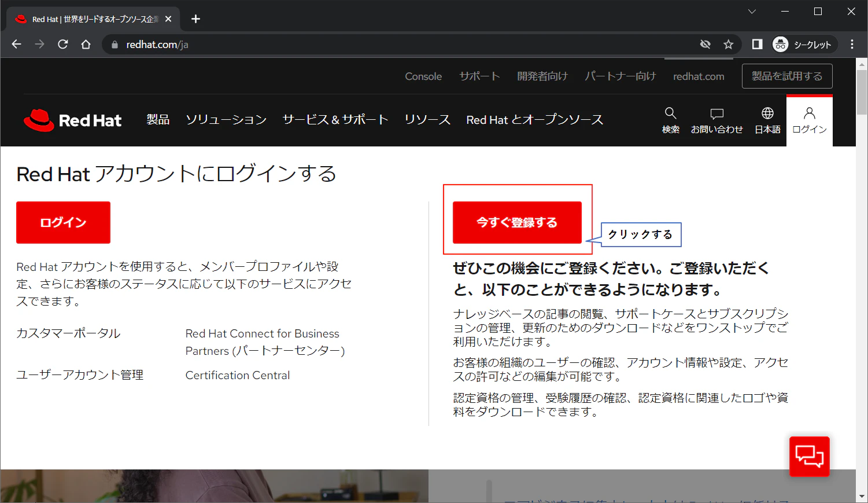This screenshot has height=503, width=868.
Task: Open the ソリューション navigation menu
Action: (226, 120)
